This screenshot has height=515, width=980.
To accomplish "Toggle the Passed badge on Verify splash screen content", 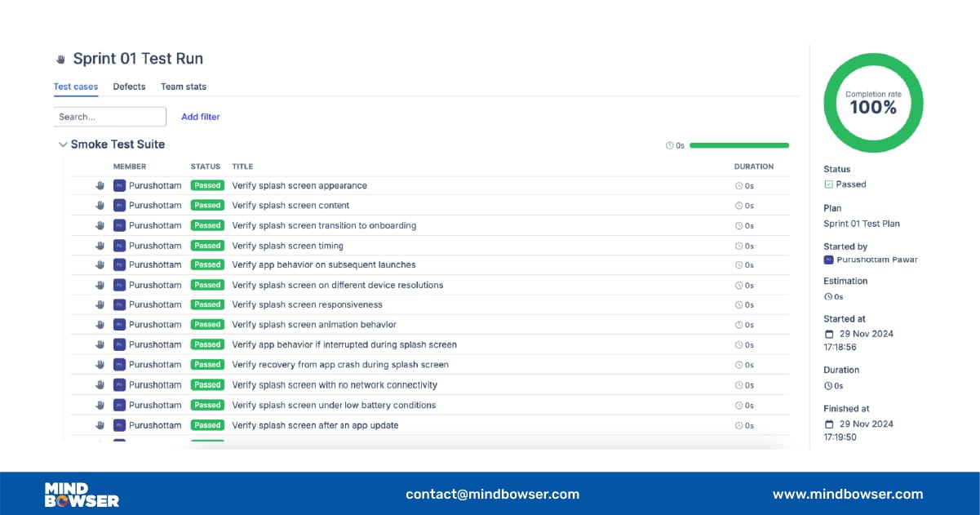I will tap(207, 205).
